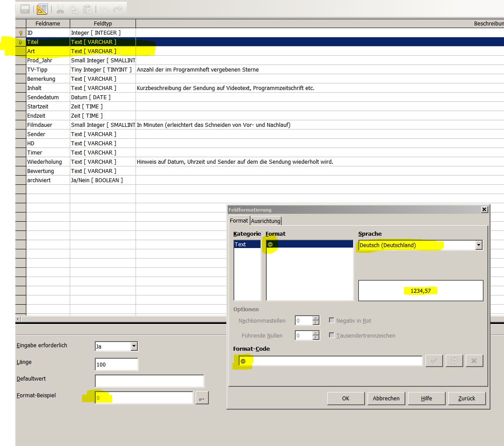Click the Format-Code text field

(330, 361)
